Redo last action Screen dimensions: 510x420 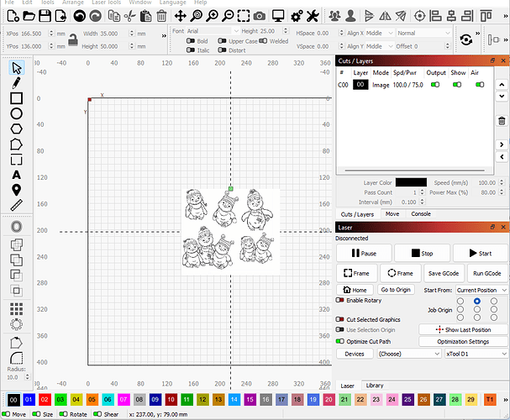click(x=95, y=16)
